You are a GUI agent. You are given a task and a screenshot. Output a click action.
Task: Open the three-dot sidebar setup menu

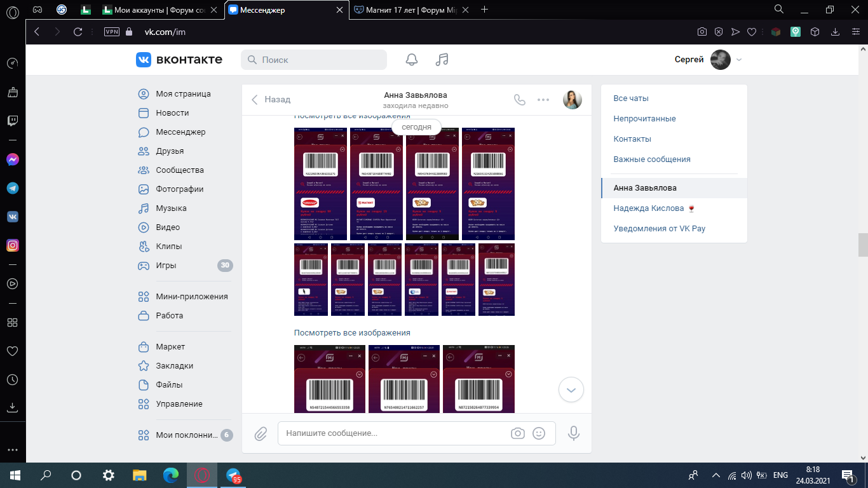tap(12, 449)
